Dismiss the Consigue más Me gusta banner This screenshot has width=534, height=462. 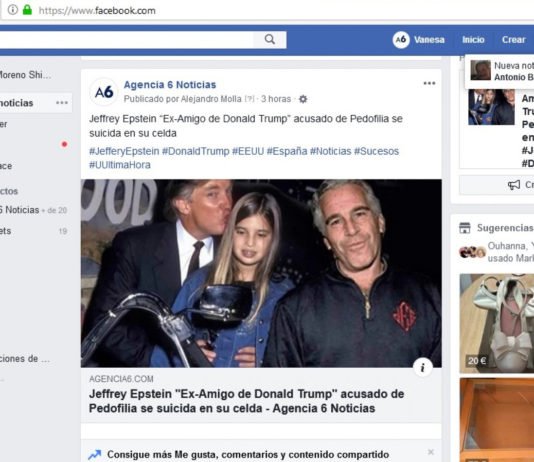click(431, 452)
